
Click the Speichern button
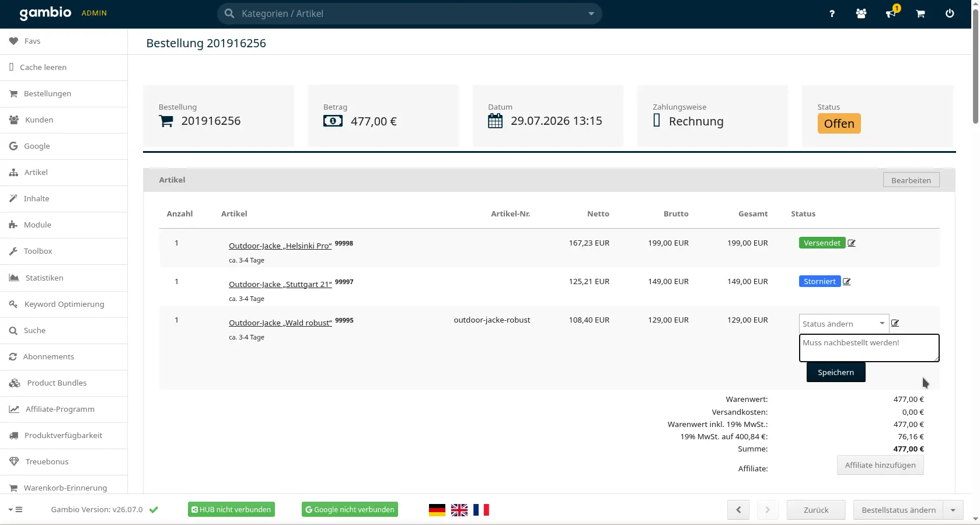click(836, 372)
